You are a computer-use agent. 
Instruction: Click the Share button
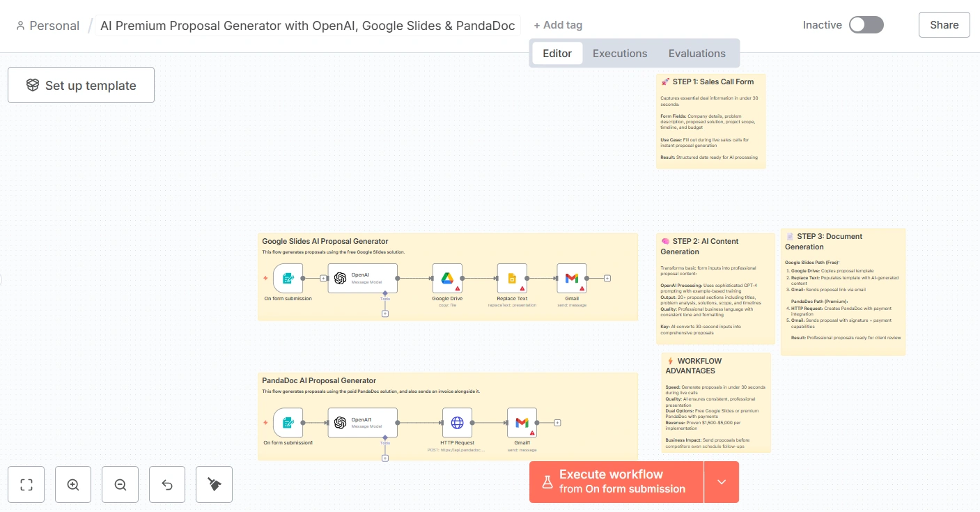click(x=944, y=25)
